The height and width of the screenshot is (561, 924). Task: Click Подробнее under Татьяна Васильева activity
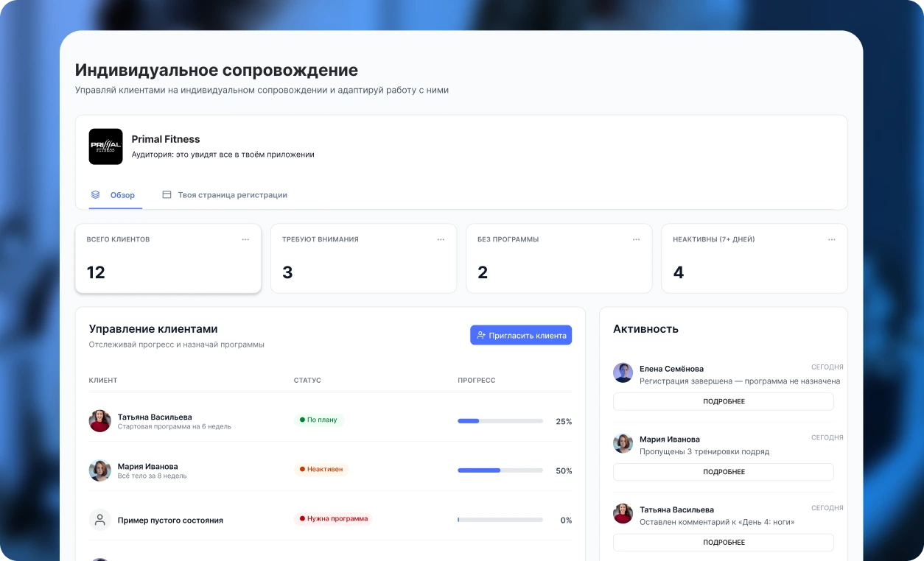click(x=724, y=543)
